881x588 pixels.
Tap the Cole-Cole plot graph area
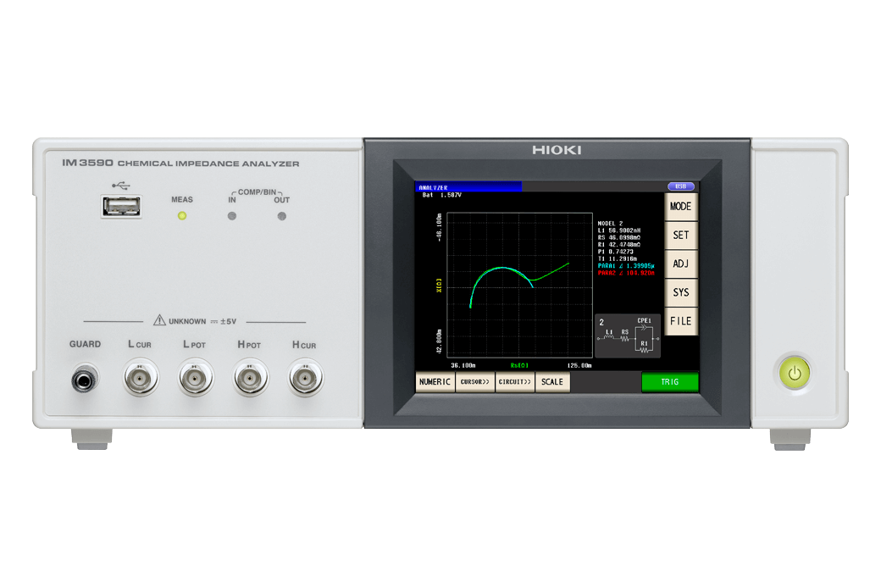click(520, 285)
